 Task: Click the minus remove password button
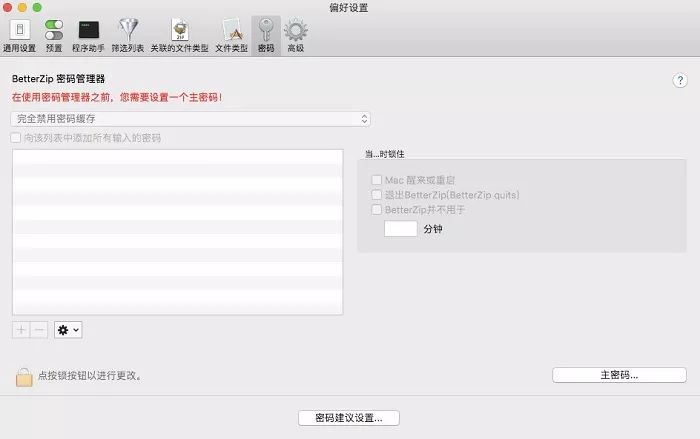tap(39, 330)
